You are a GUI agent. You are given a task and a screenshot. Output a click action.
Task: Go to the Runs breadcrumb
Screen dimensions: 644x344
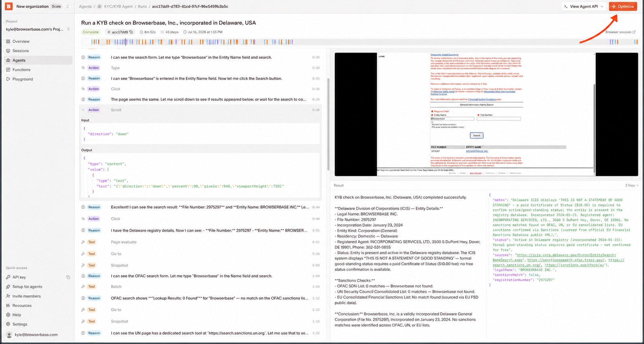(x=142, y=6)
